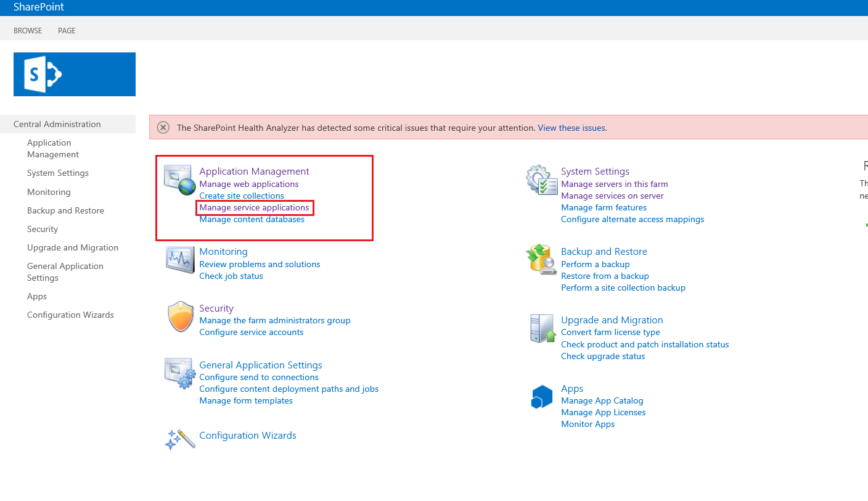868x501 pixels.
Task: Click the Configuration Wizards wand icon
Action: 179,439
